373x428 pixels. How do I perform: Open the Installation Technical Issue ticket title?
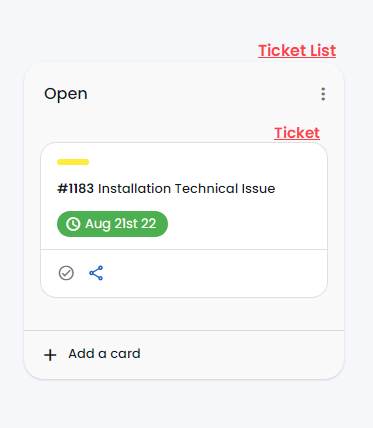click(x=187, y=189)
